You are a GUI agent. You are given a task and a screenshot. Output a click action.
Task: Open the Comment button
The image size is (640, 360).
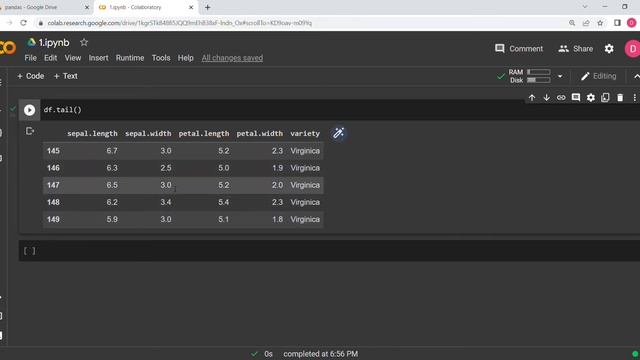(519, 49)
